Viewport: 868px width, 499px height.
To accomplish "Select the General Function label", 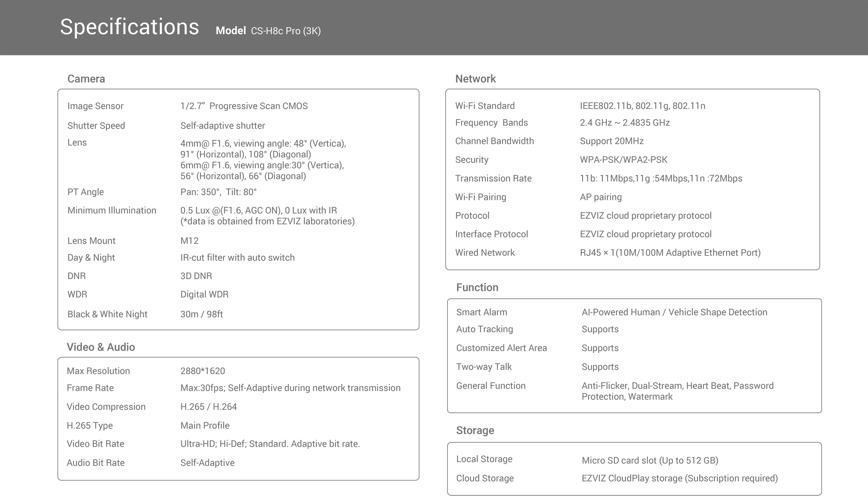I will (491, 386).
